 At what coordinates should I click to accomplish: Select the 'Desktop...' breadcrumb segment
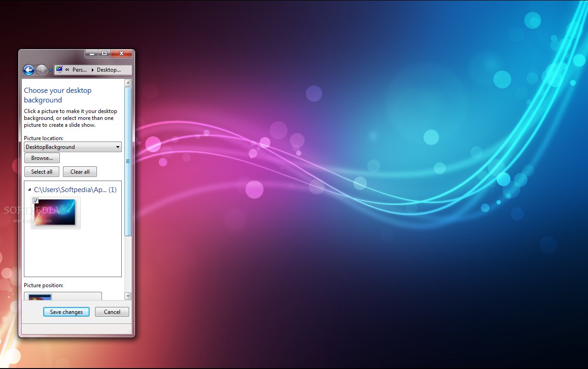109,70
